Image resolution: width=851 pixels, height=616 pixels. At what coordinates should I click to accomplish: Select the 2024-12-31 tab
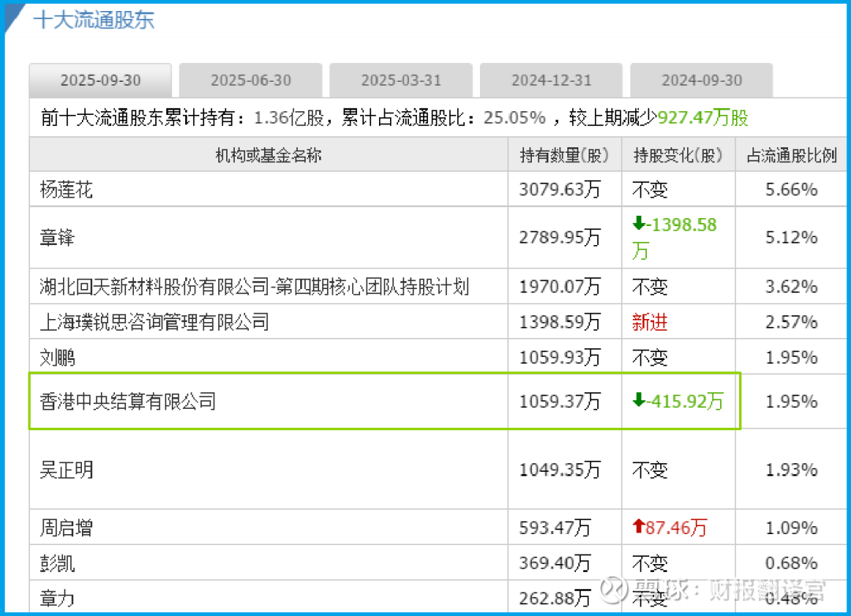552,80
